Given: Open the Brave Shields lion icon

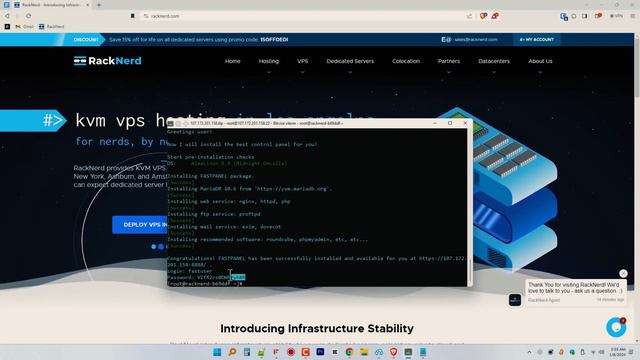Looking at the screenshot, I should click(483, 16).
